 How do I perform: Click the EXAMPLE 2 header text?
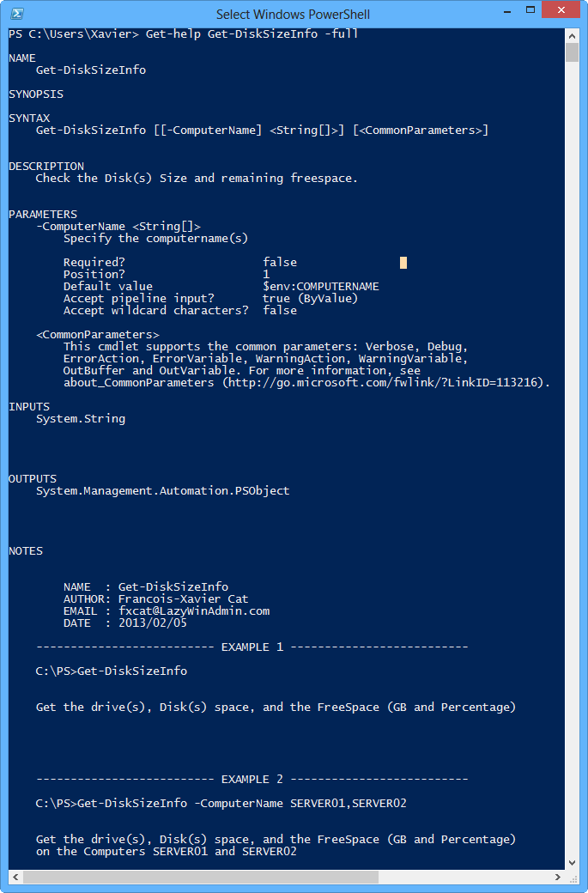click(x=252, y=780)
